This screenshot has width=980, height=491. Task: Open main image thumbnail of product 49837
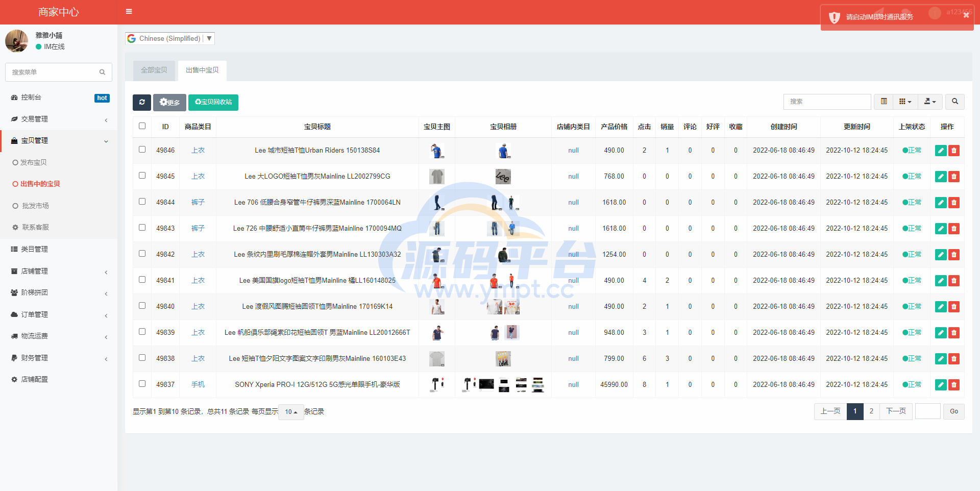point(437,384)
